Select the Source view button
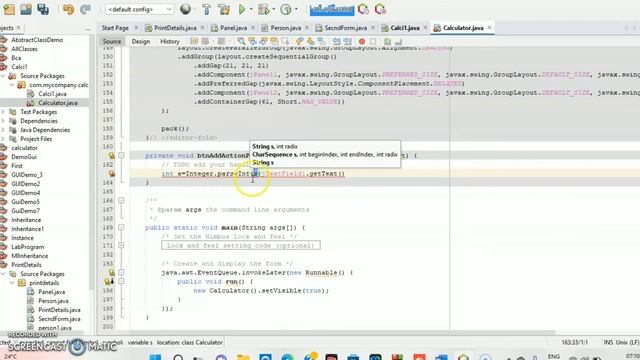The height and width of the screenshot is (360, 640). click(112, 41)
